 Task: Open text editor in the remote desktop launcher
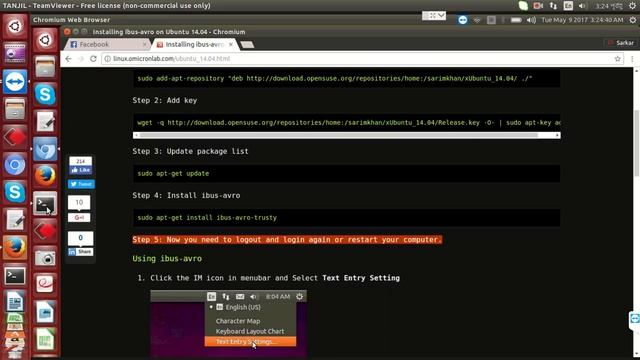(x=45, y=122)
